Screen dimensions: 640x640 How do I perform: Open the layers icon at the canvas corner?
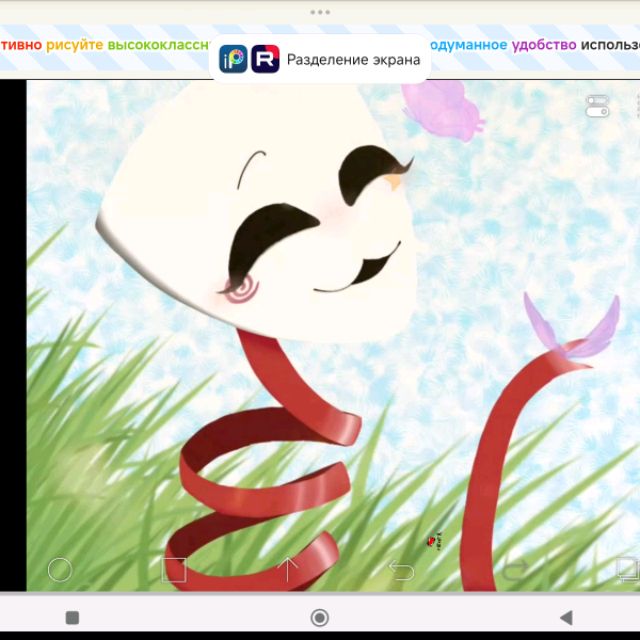tap(627, 569)
